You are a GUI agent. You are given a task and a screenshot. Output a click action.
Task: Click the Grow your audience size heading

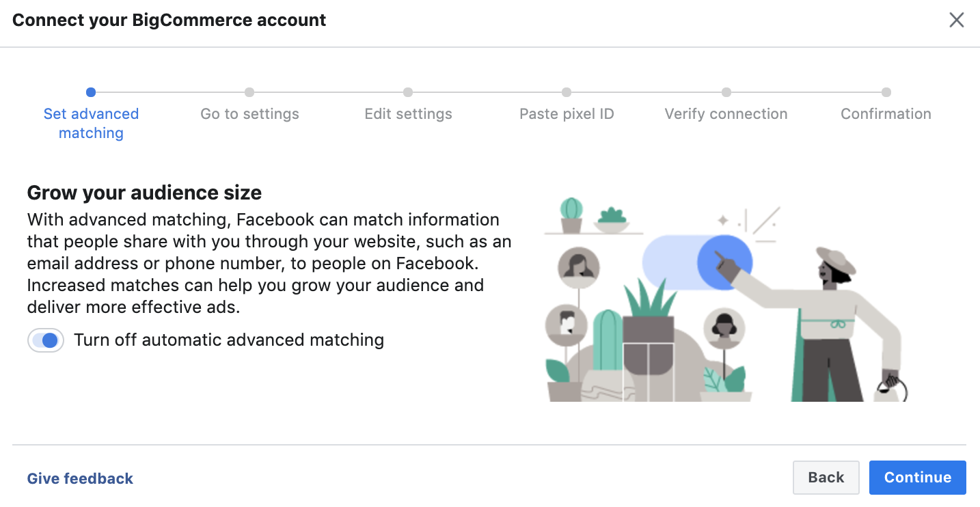[144, 193]
